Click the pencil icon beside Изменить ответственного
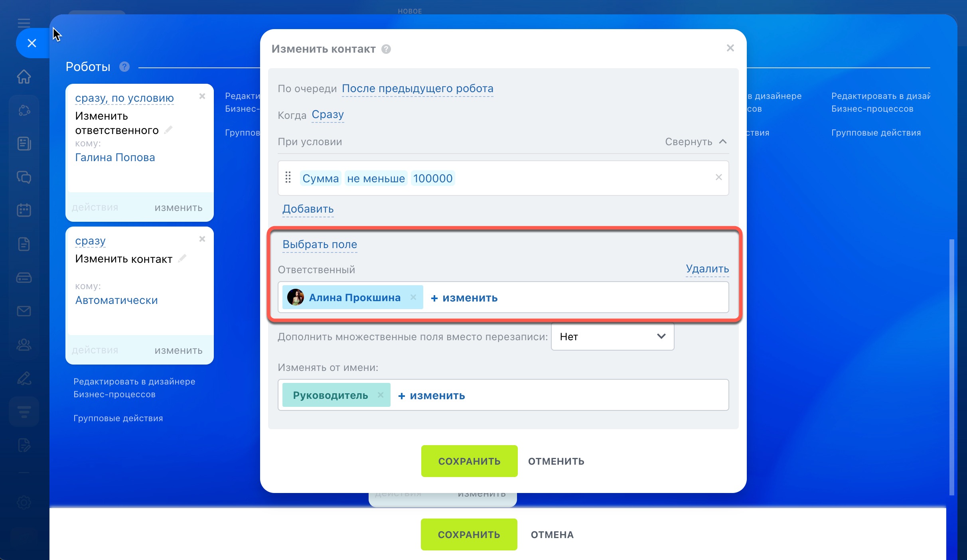The width and height of the screenshot is (967, 560). pyautogui.click(x=169, y=130)
